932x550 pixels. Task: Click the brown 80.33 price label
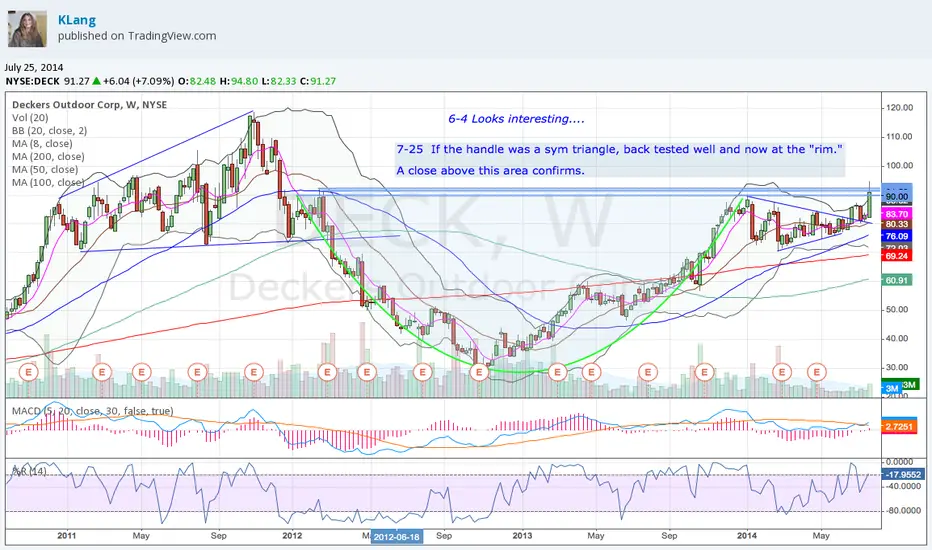tap(896, 224)
